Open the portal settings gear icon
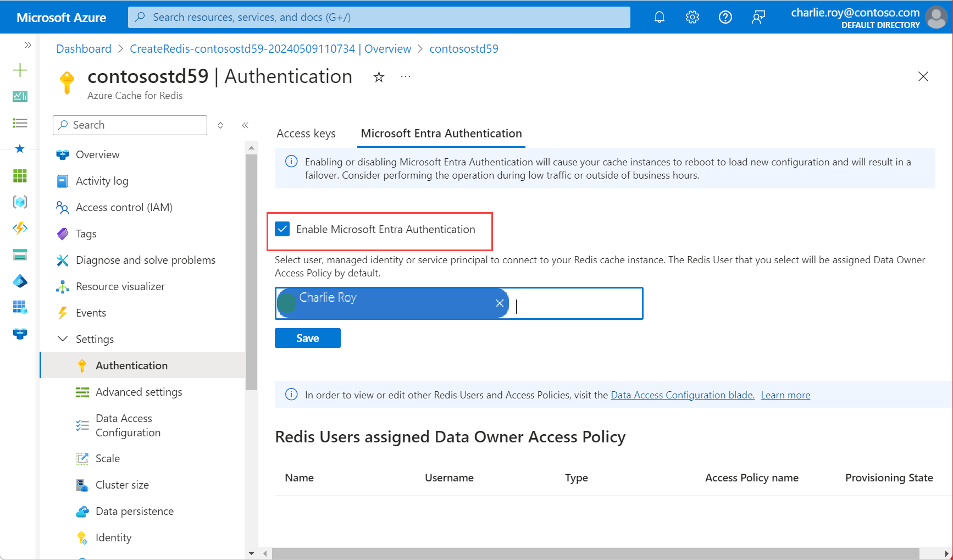The height and width of the screenshot is (560, 953). point(692,16)
